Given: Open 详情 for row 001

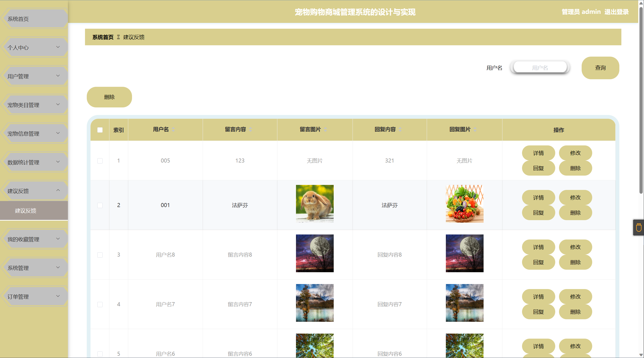Looking at the screenshot, I should 538,197.
